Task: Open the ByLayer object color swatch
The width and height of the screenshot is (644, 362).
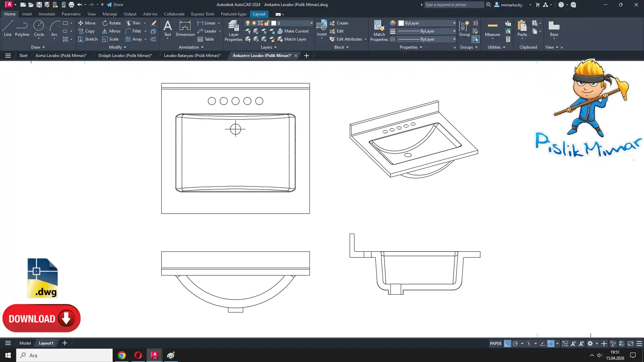Action: coord(401,23)
